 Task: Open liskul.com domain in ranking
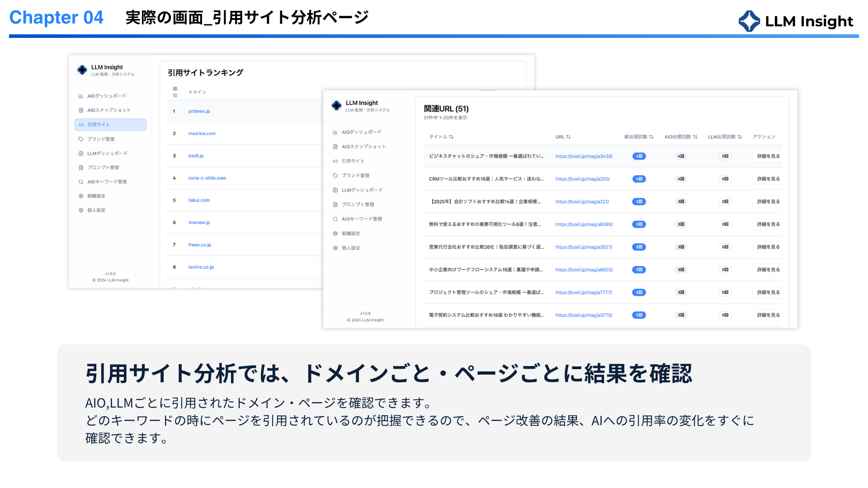[x=199, y=200]
